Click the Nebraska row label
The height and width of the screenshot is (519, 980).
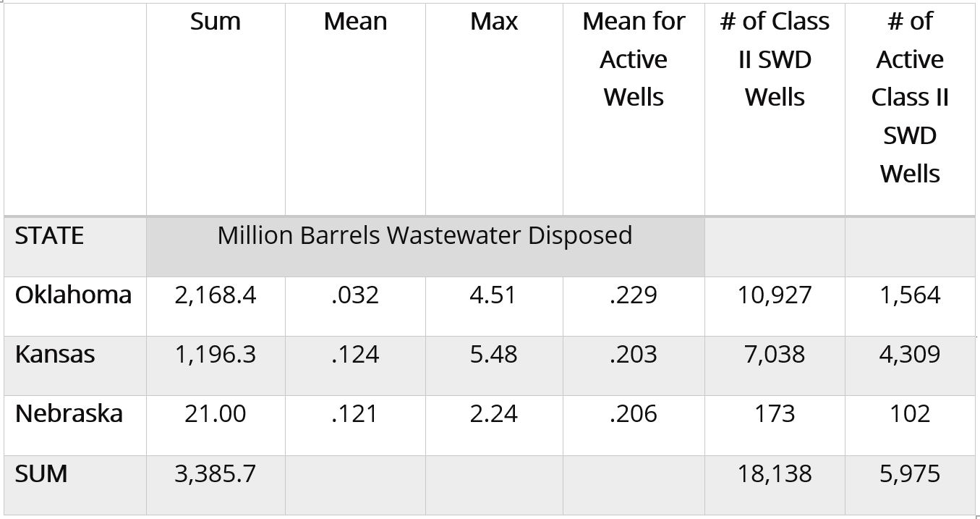[69, 414]
